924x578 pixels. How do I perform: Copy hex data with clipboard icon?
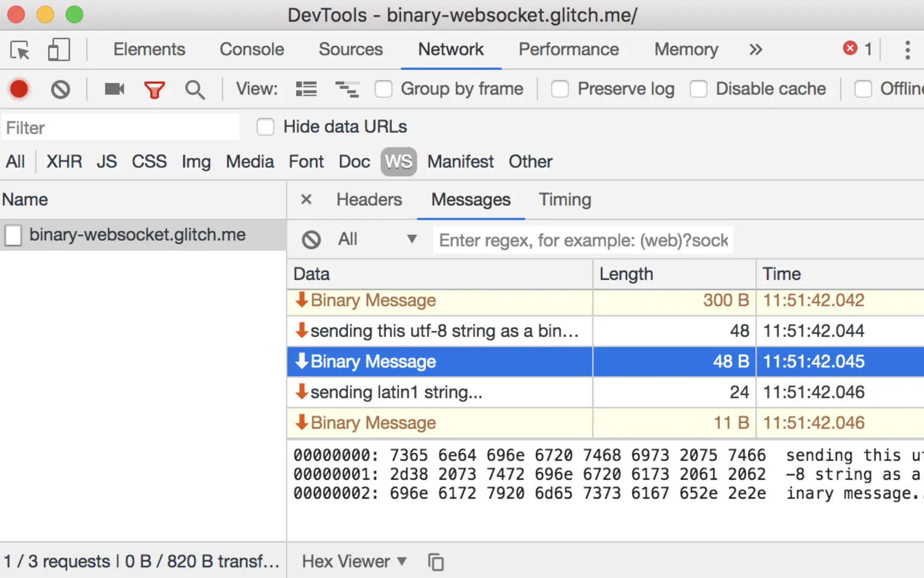click(x=436, y=562)
